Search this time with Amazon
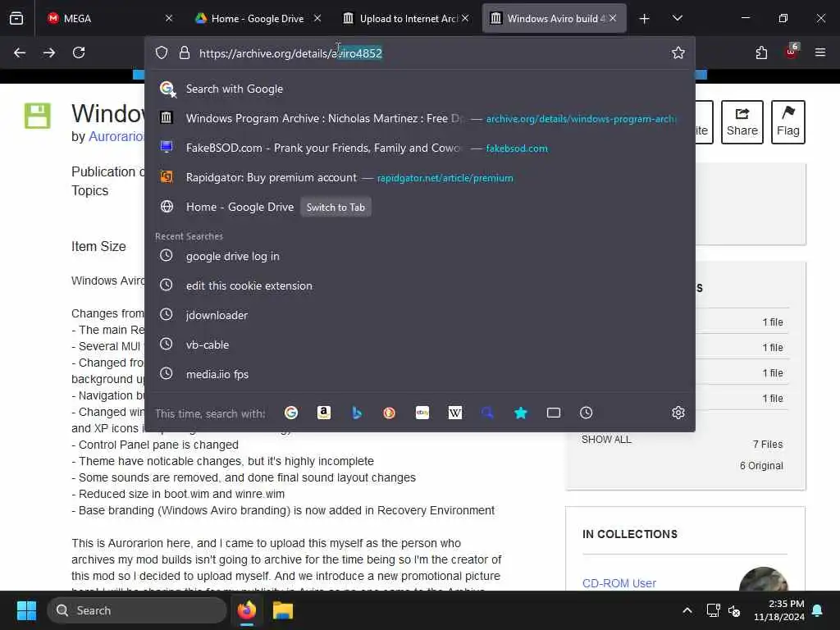The width and height of the screenshot is (840, 630). point(324,413)
